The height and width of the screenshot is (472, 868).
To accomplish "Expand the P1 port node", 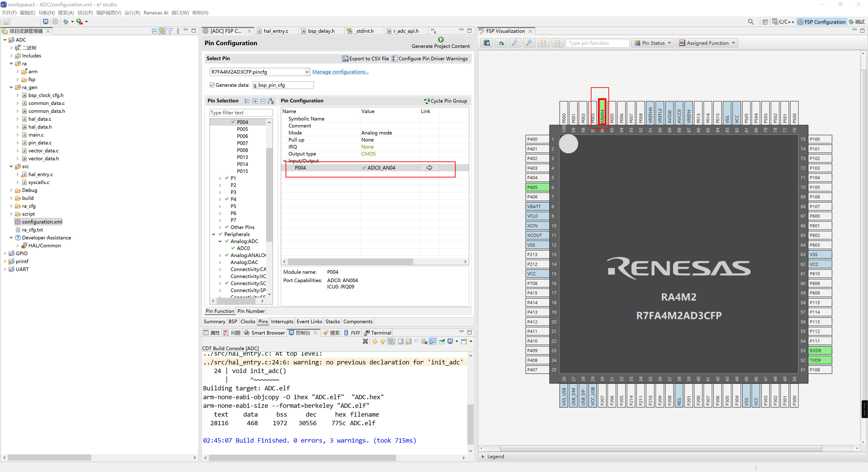I will pyautogui.click(x=220, y=178).
